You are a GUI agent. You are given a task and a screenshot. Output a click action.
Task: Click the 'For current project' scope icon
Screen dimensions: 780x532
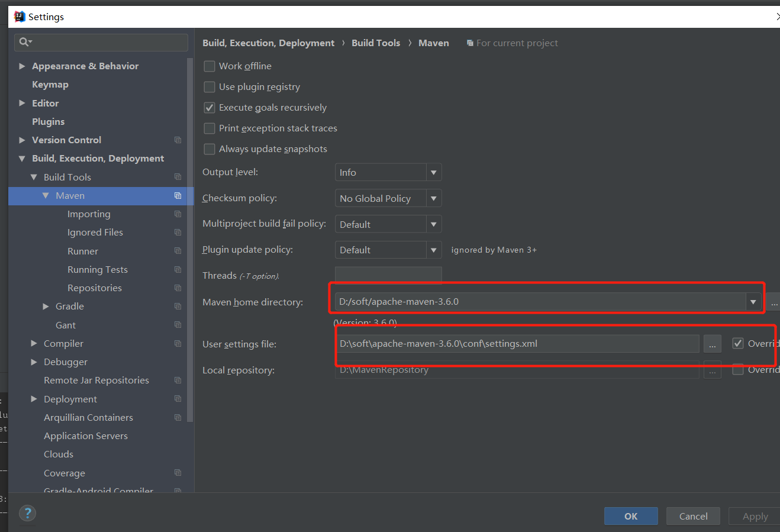pos(470,43)
